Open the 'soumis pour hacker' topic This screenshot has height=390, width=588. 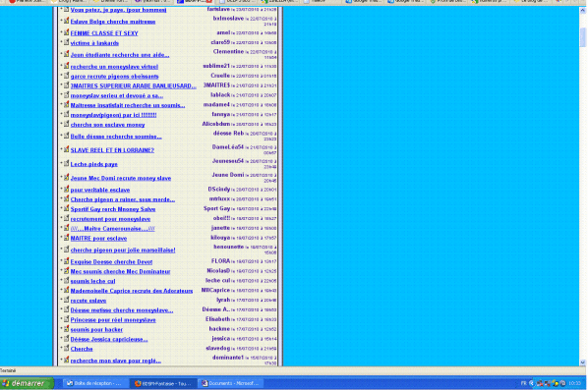[96, 330]
